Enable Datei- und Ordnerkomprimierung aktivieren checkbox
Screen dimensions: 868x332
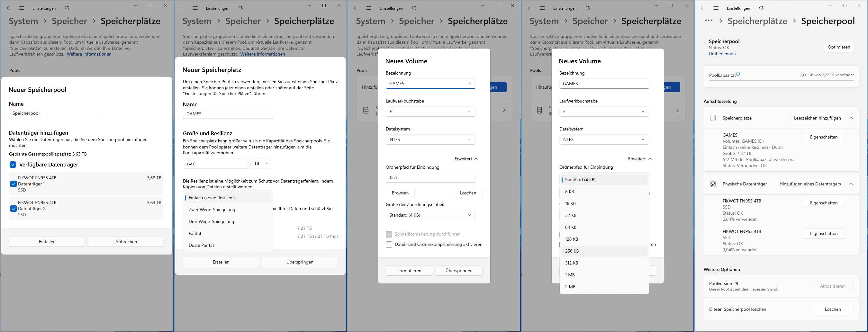(x=389, y=245)
